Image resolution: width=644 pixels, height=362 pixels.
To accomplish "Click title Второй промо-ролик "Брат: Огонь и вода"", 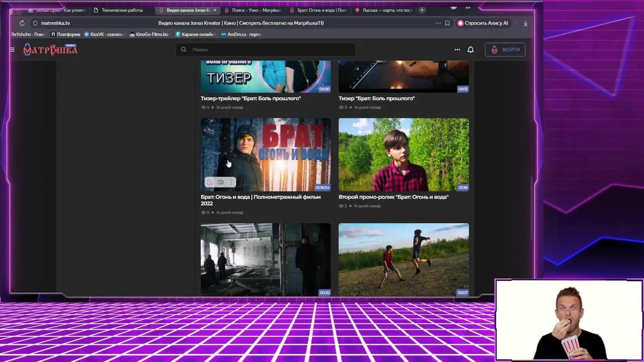I will point(393,197).
